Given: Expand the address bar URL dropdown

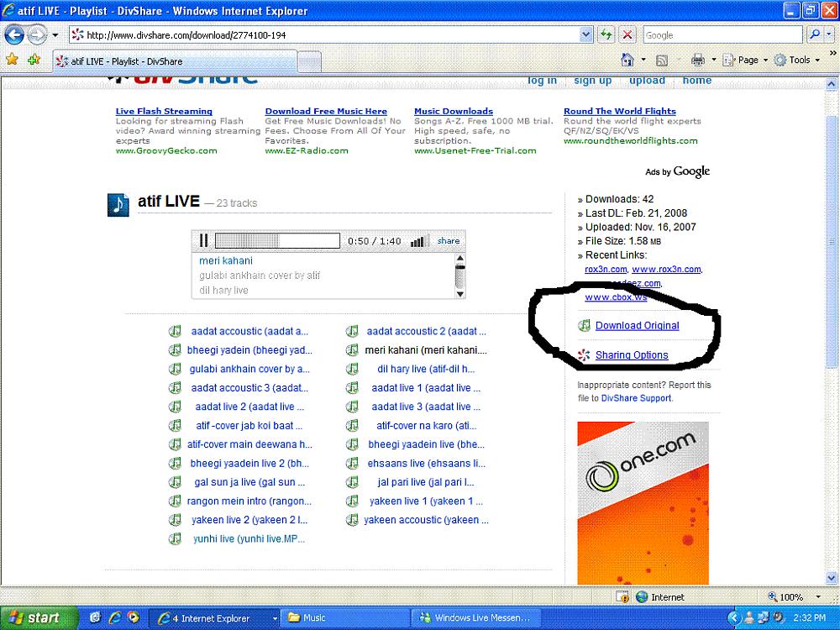Looking at the screenshot, I should tap(586, 35).
